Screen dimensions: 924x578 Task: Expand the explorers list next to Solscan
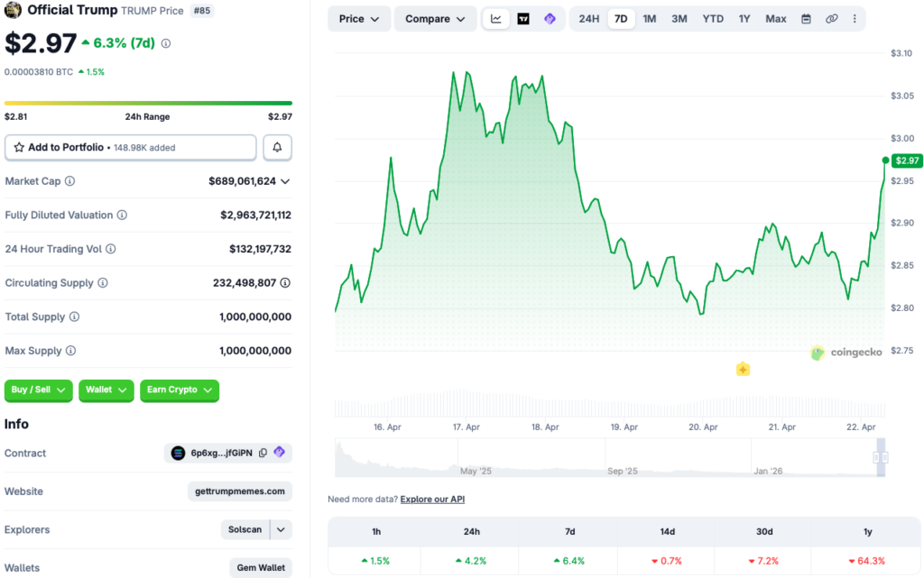pyautogui.click(x=282, y=529)
